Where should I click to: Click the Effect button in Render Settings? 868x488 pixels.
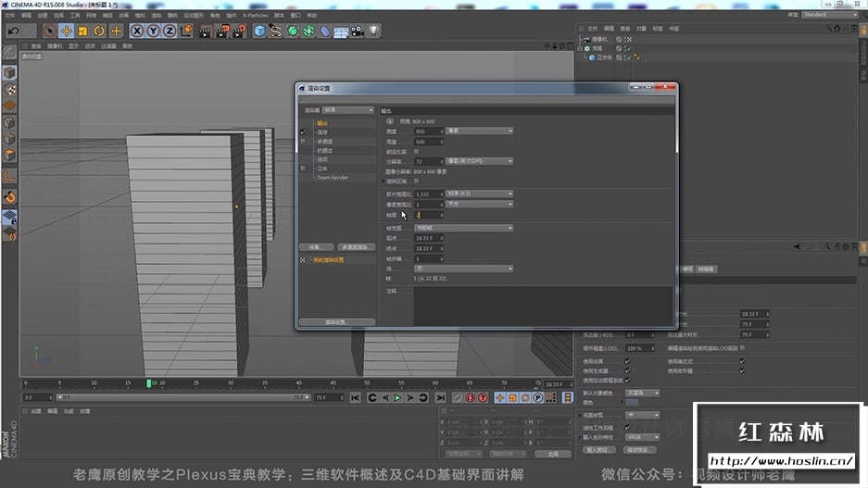(x=316, y=247)
